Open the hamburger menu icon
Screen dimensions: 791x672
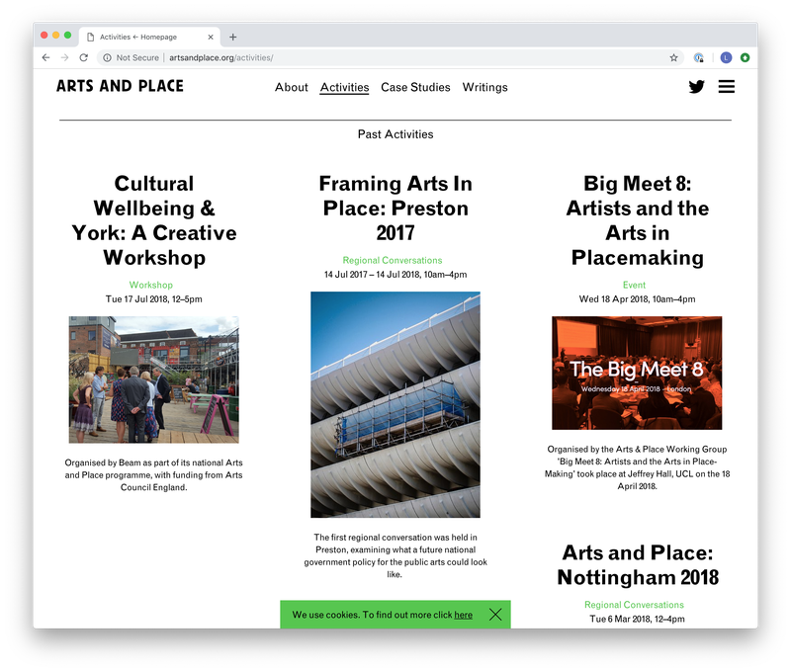point(727,87)
